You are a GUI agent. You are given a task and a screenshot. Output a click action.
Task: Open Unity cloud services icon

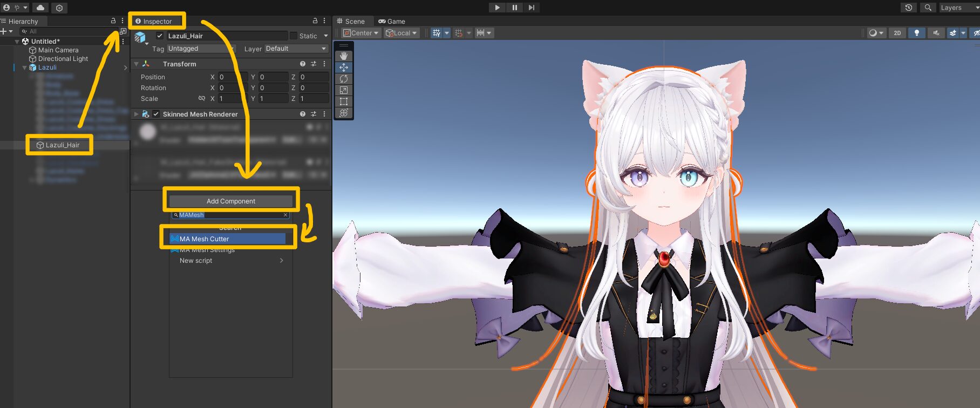tap(40, 8)
